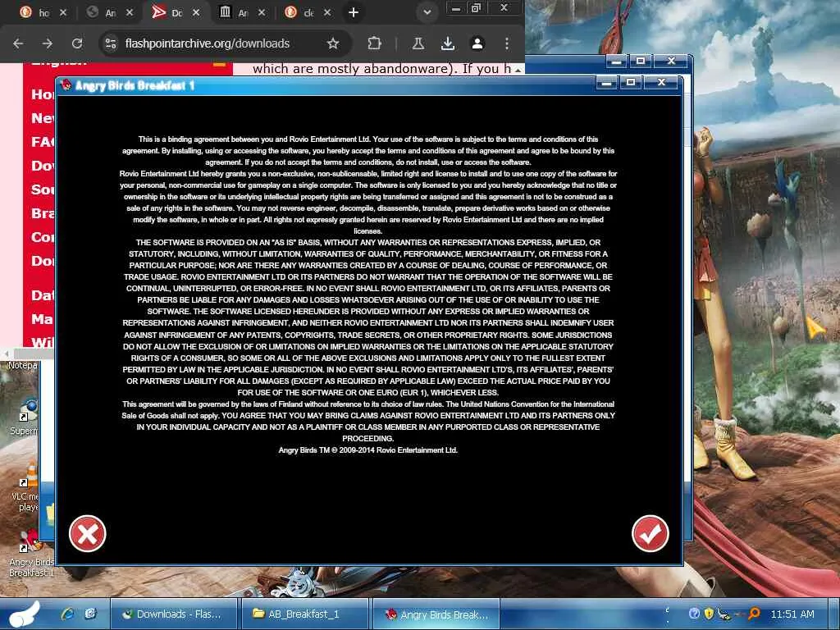The image size is (840, 630).
Task: Open Chrome three-dot menu
Action: pyautogui.click(x=507, y=43)
